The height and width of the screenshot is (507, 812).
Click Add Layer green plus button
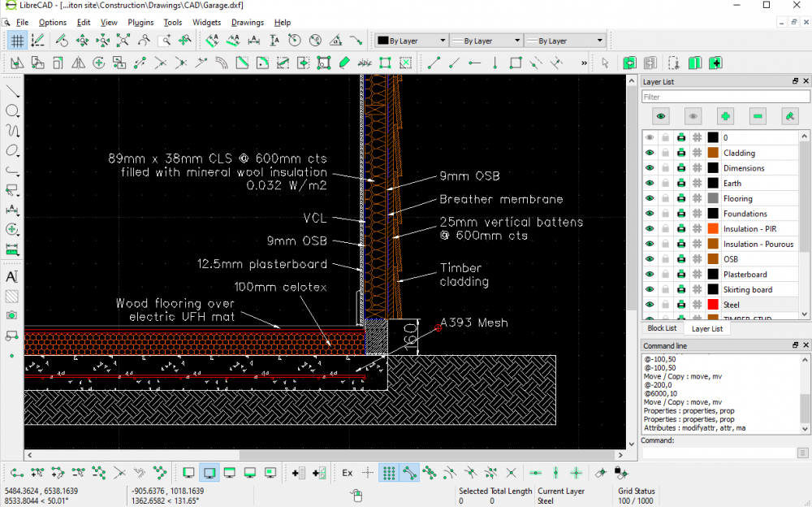pos(725,116)
